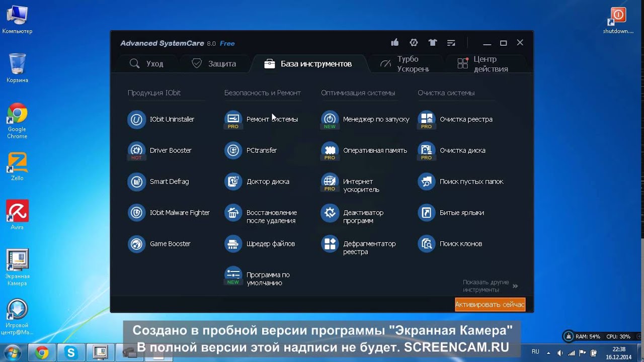Select the Google Chrome desktop shortcut
This screenshot has width=644, height=362.
[17, 121]
